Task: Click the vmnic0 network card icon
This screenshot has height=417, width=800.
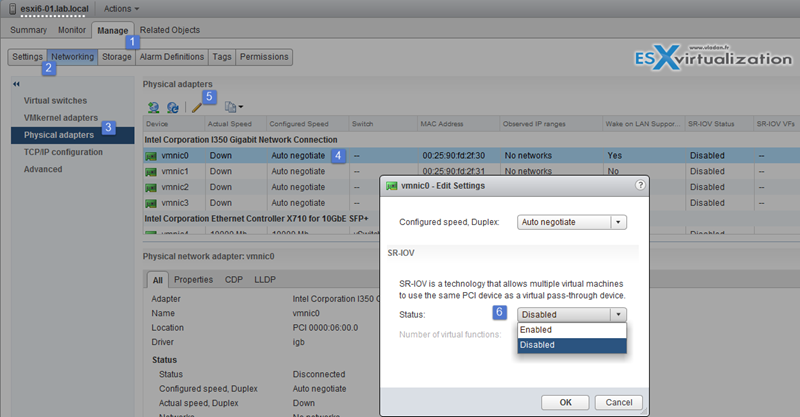Action: click(151, 156)
